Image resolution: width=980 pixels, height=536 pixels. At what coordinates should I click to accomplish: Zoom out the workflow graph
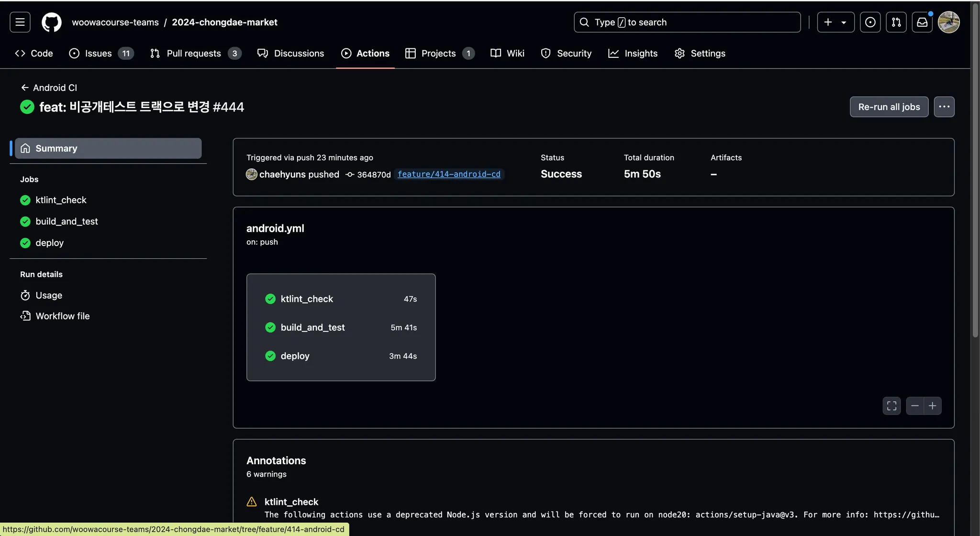pos(914,406)
